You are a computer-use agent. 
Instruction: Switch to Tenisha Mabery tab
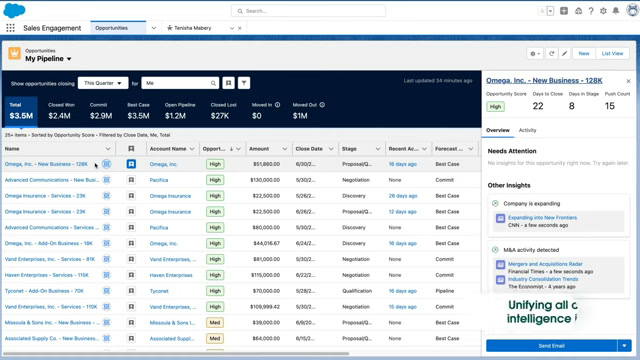[x=193, y=28]
